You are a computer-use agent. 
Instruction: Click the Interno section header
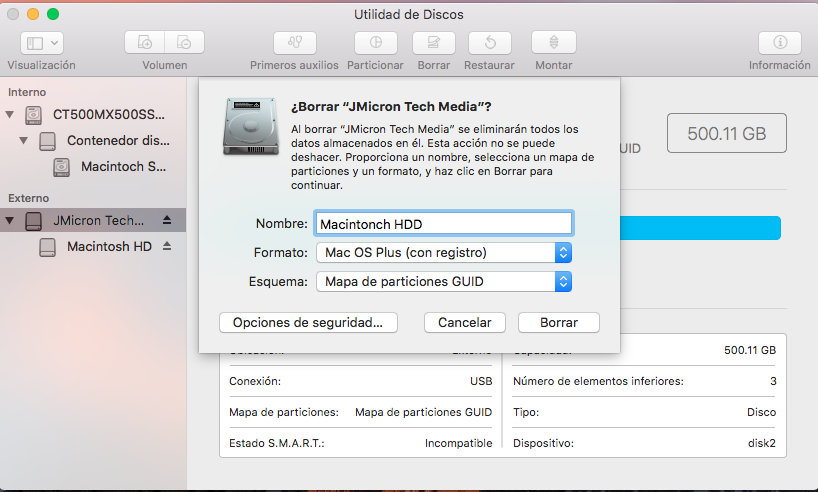[x=27, y=92]
